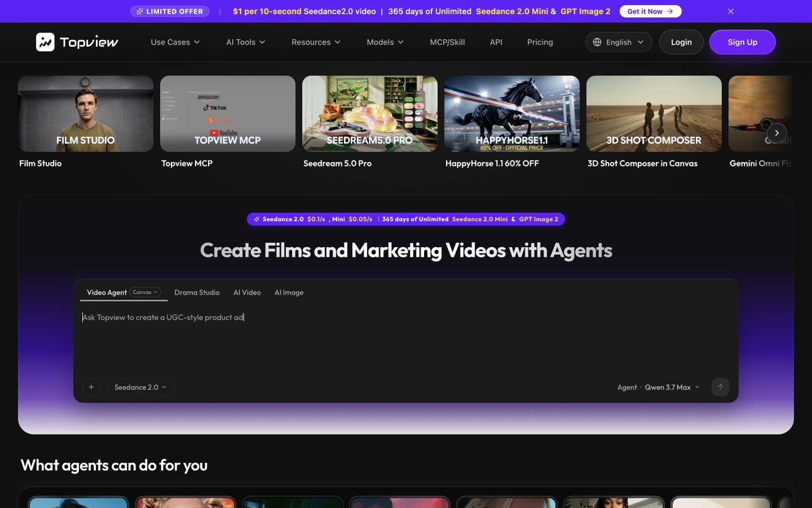This screenshot has height=508, width=812.
Task: Click the banner text '$1 per 10-second'
Action: click(x=267, y=11)
